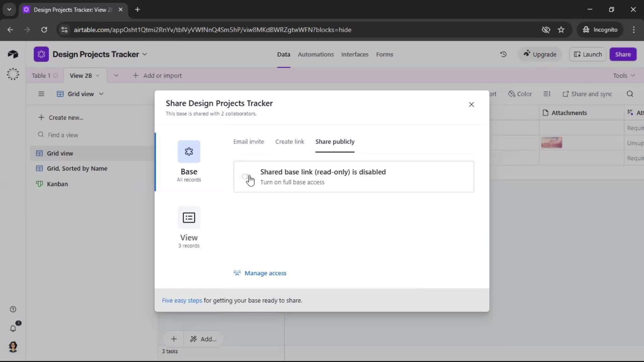Click the dotted circle sidebar icon
Screen dimensions: 644x362
[x=13, y=74]
